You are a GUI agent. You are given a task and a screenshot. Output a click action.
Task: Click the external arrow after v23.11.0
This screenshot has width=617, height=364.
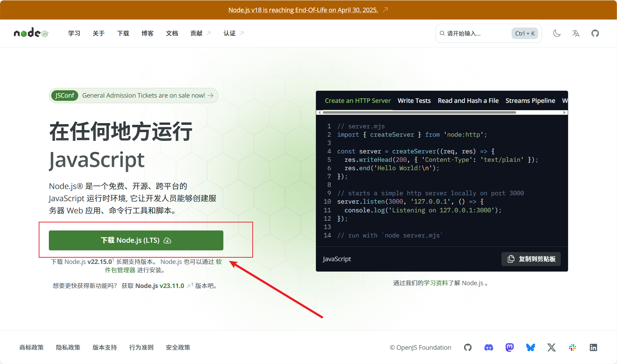[x=188, y=286]
